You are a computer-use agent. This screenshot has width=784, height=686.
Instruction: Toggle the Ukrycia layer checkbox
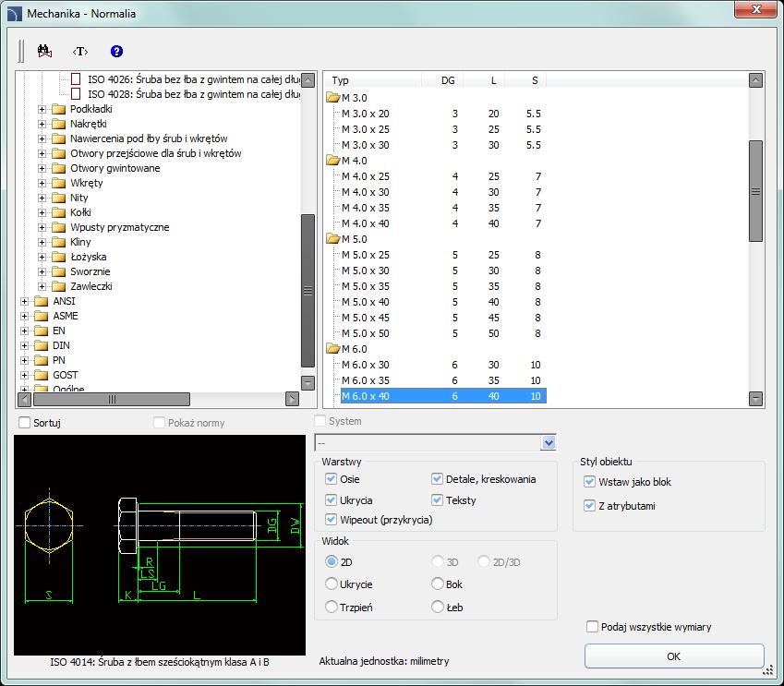[331, 499]
